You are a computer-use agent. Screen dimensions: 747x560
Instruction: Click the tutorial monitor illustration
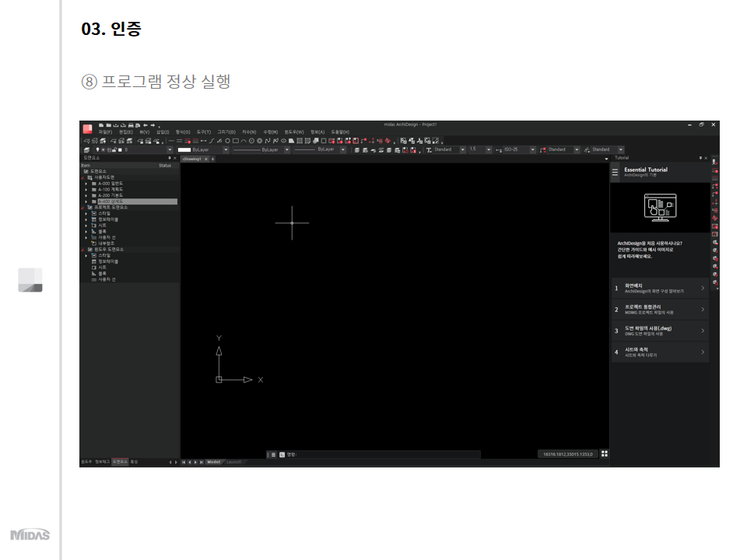660,207
